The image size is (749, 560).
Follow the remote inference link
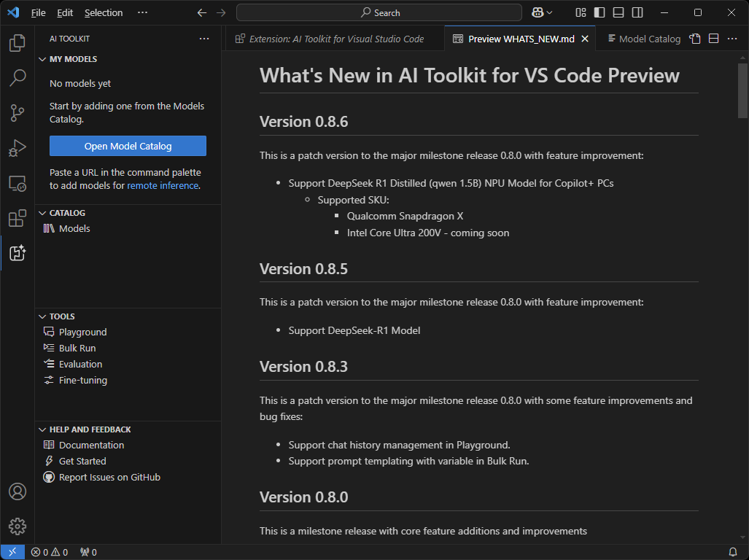coord(163,185)
